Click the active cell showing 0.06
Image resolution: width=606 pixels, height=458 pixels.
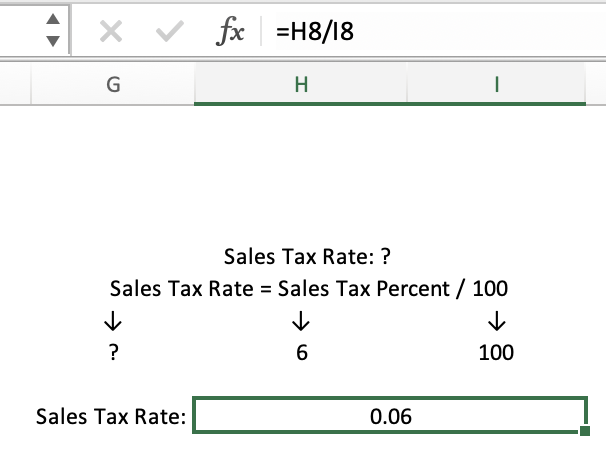(x=390, y=416)
